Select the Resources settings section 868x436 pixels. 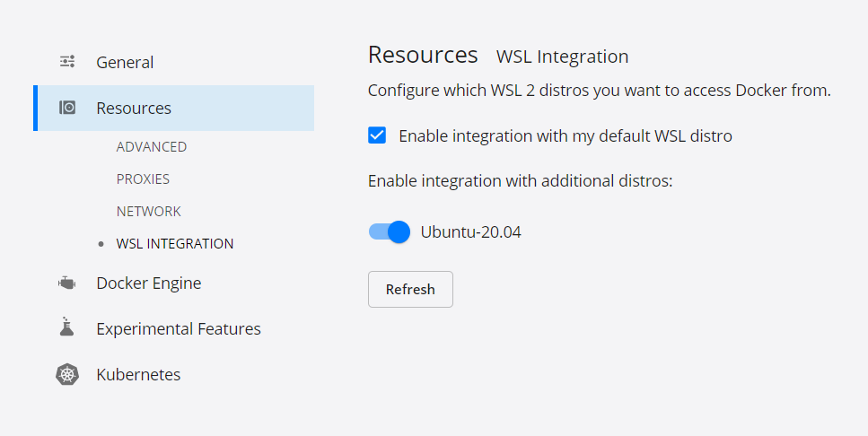point(174,108)
